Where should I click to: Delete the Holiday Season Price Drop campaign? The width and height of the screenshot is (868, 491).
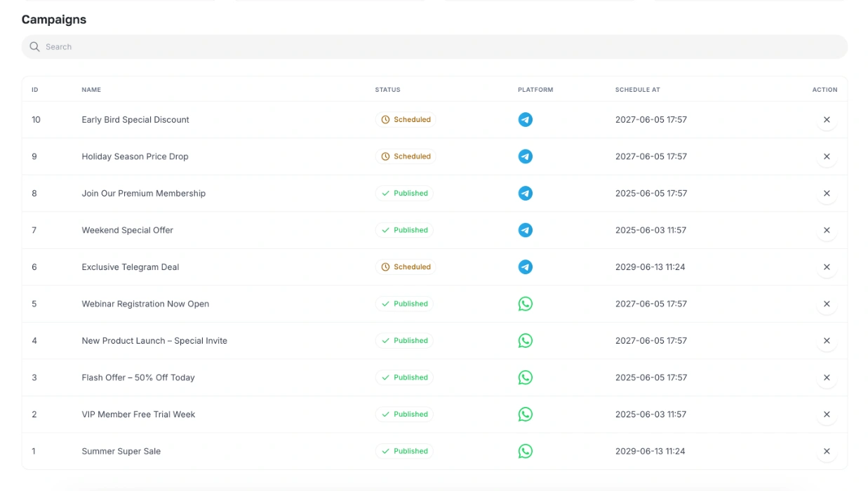826,156
